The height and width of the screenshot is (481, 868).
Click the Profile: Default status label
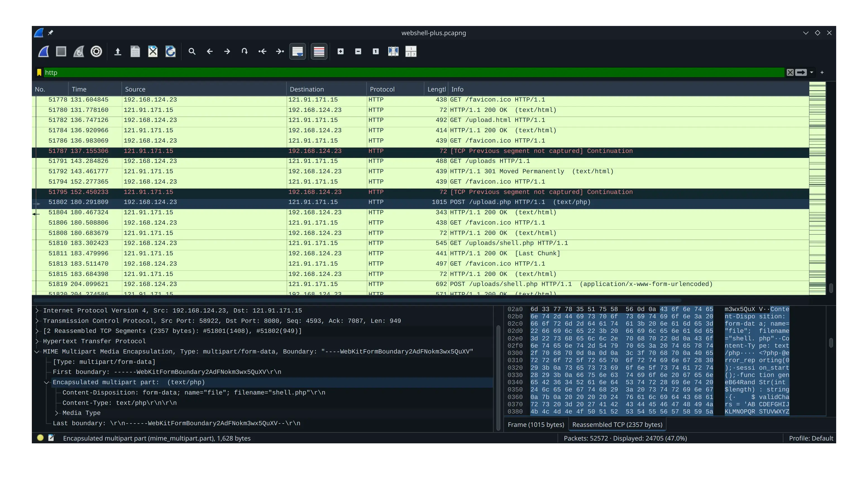[x=811, y=438]
